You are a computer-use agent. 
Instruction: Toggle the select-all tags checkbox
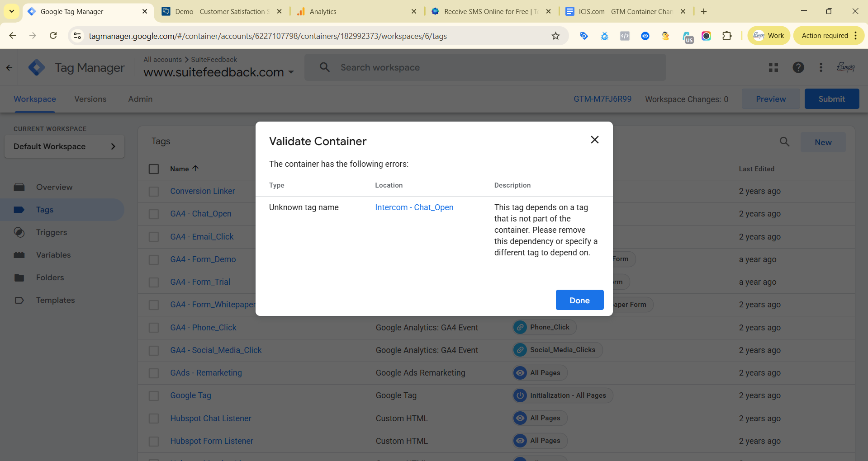click(x=154, y=169)
